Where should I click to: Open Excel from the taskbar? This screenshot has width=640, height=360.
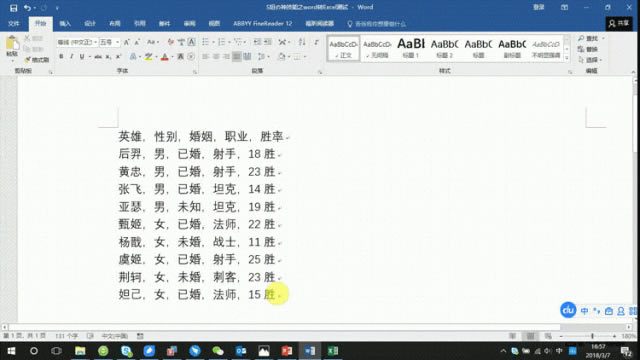coord(333,351)
